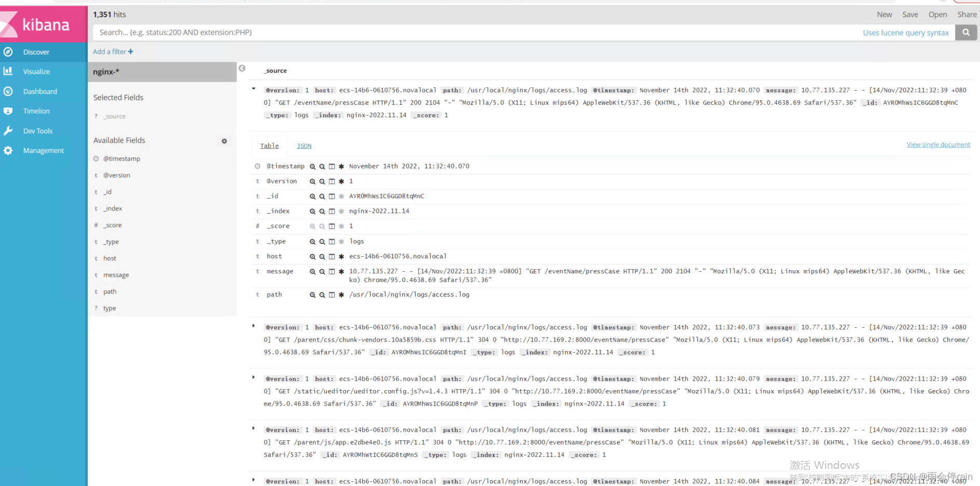Image resolution: width=980 pixels, height=486 pixels.
Task: Select _id in Available Fields
Action: coord(107,192)
